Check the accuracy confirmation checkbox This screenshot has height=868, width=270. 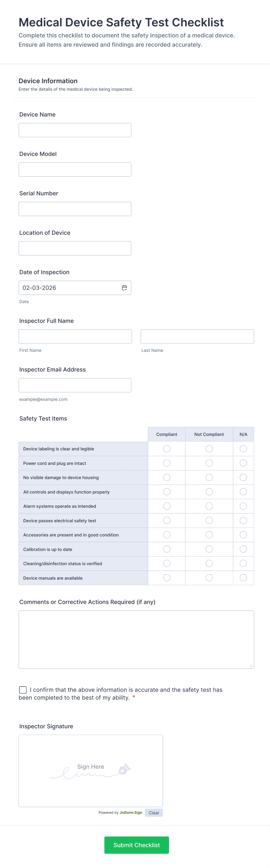pyautogui.click(x=23, y=690)
